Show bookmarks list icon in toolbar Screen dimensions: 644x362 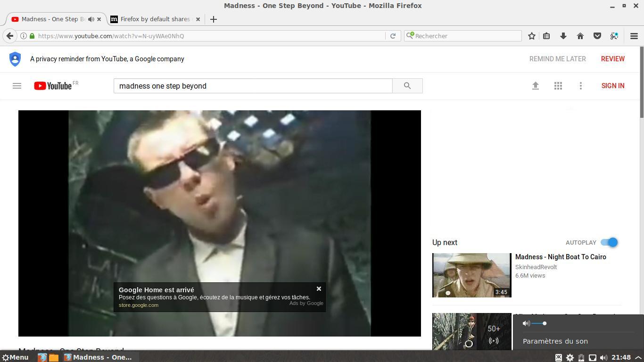[x=546, y=36]
